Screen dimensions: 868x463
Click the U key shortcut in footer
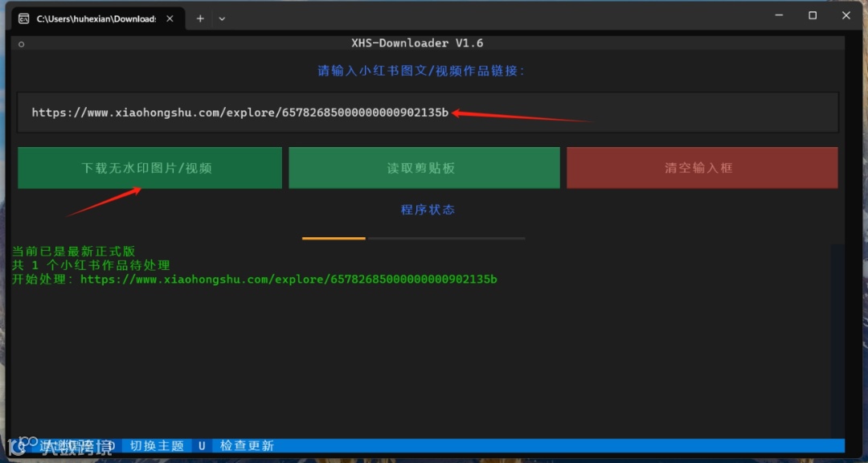[202, 446]
